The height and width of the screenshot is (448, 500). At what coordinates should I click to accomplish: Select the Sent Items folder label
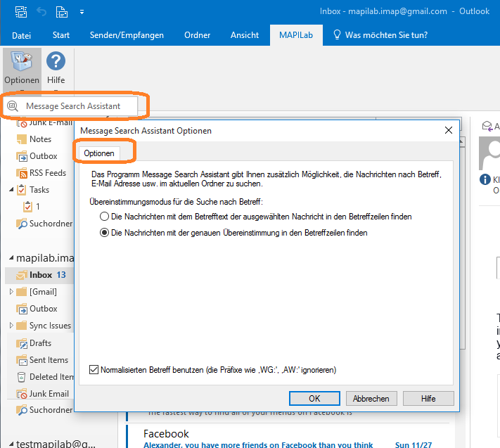(49, 360)
